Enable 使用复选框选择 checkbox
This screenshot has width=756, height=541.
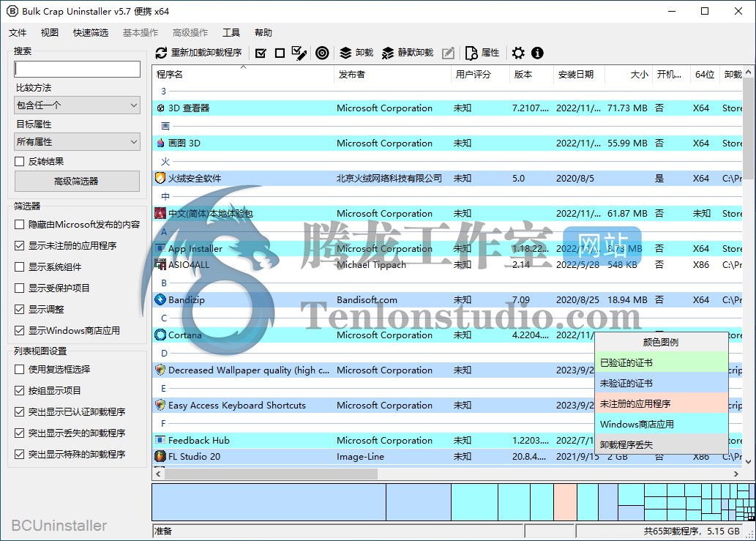(19, 370)
